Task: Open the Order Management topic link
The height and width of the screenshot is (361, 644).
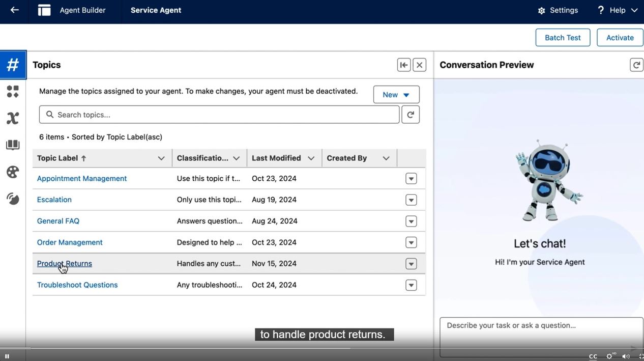Action: click(x=70, y=242)
